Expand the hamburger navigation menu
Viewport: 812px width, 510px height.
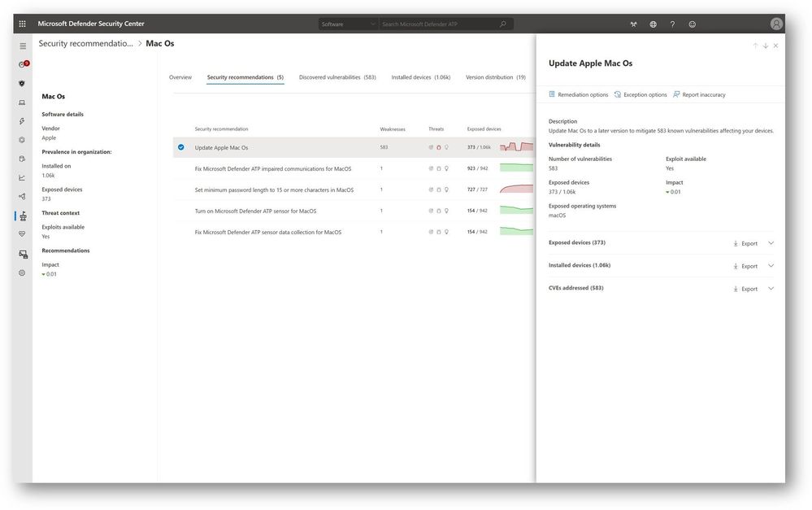coord(23,46)
